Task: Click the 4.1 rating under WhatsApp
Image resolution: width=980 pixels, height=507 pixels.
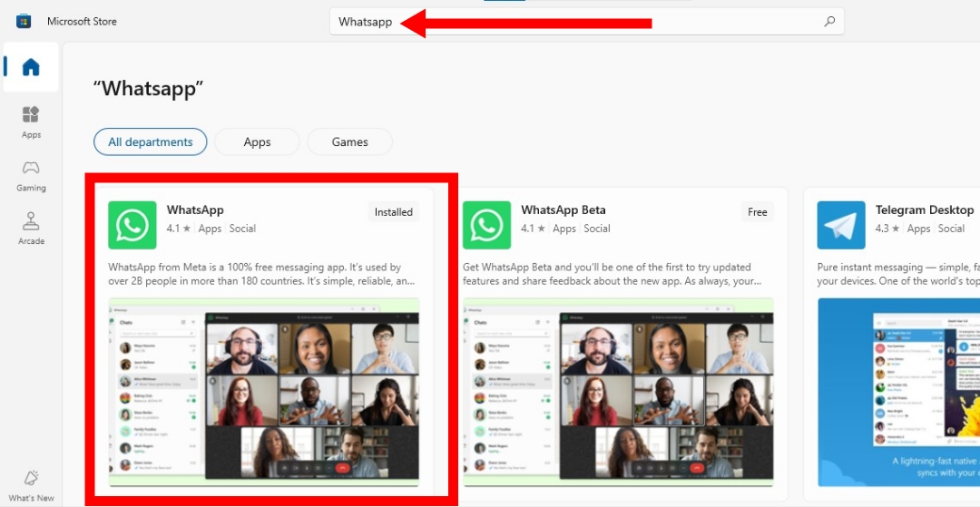Action: [178, 229]
